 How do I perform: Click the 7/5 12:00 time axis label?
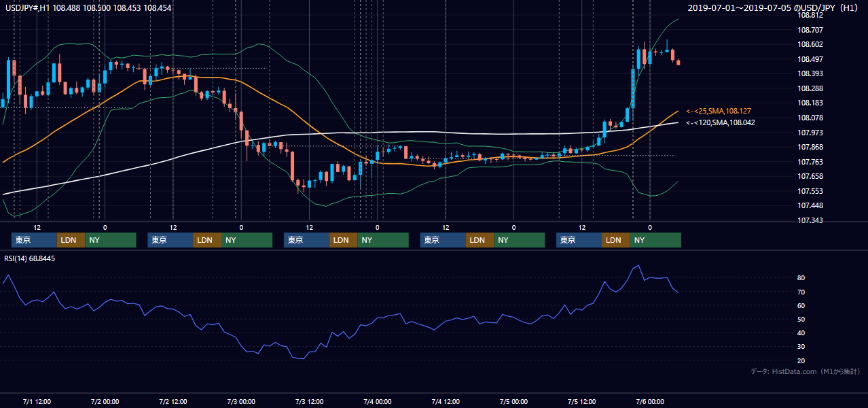(582, 401)
